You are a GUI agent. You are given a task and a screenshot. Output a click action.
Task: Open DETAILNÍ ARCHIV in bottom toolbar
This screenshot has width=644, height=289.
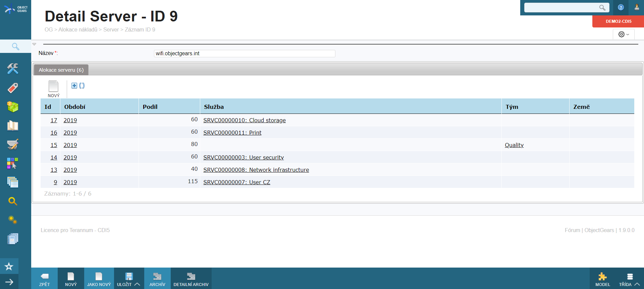point(191,279)
